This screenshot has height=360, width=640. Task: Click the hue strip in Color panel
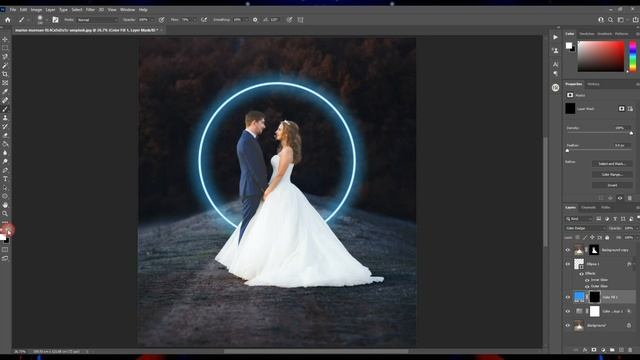pyautogui.click(x=633, y=56)
